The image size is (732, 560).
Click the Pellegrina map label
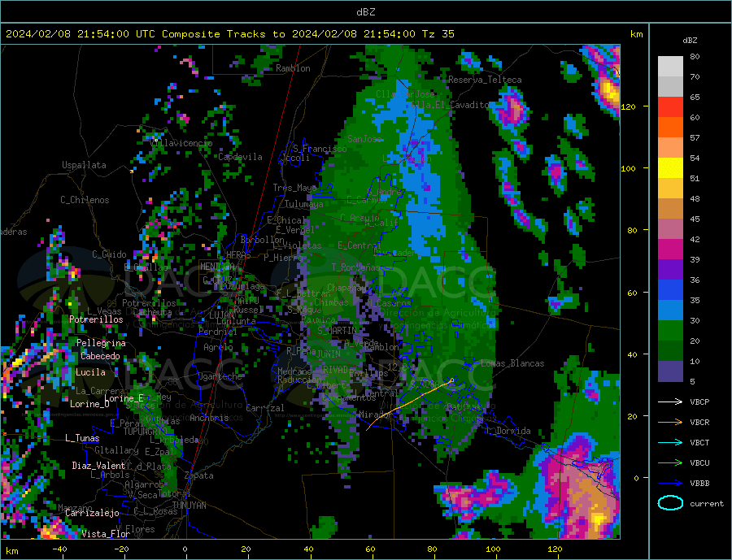tap(102, 343)
